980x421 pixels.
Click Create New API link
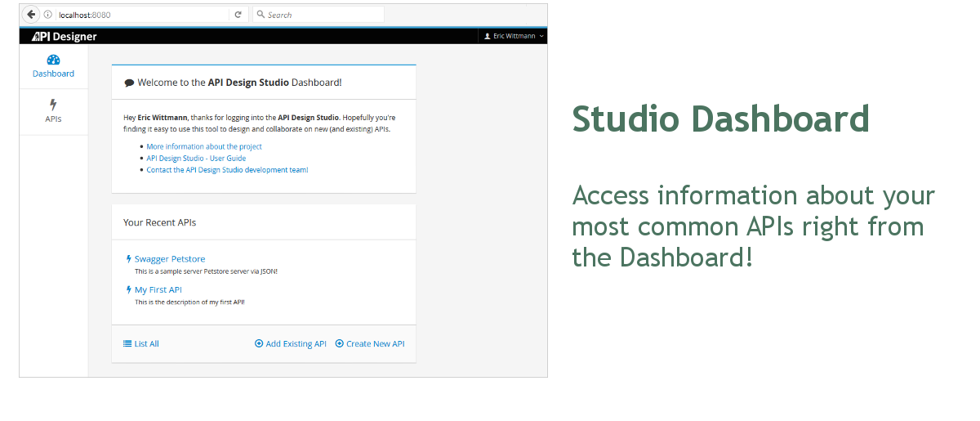[x=376, y=344]
